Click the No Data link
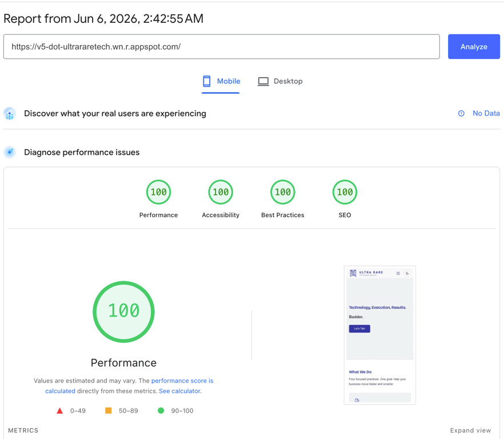The width and height of the screenshot is (504, 439). click(x=486, y=113)
